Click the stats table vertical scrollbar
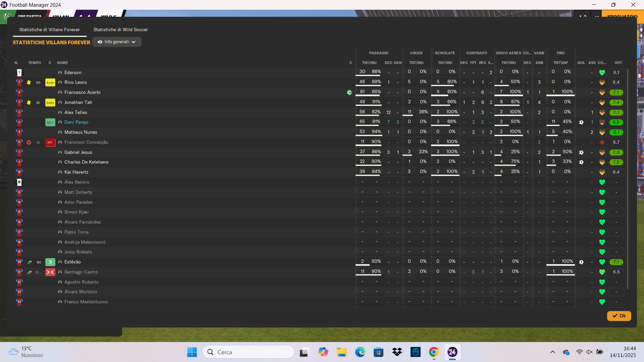Image resolution: width=644 pixels, height=362 pixels. [628, 178]
